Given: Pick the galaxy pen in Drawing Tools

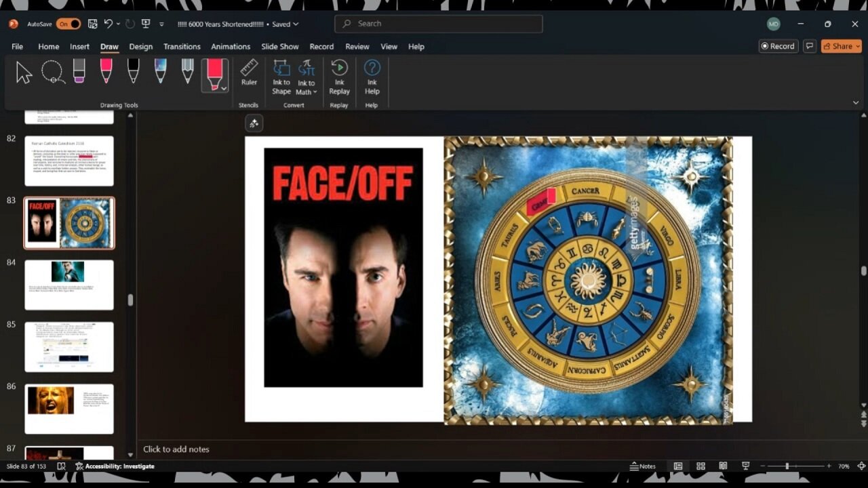Looking at the screenshot, I should point(160,71).
